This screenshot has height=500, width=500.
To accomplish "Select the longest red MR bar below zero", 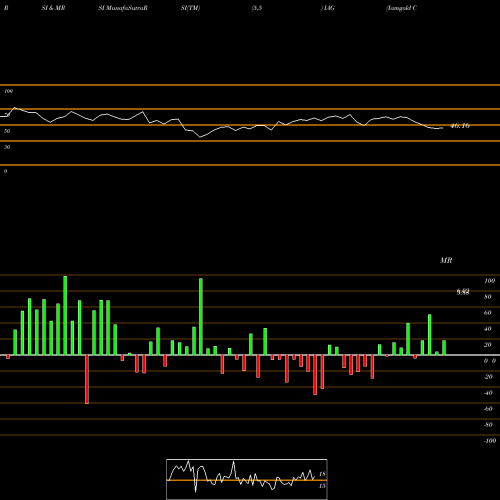I will [87, 379].
